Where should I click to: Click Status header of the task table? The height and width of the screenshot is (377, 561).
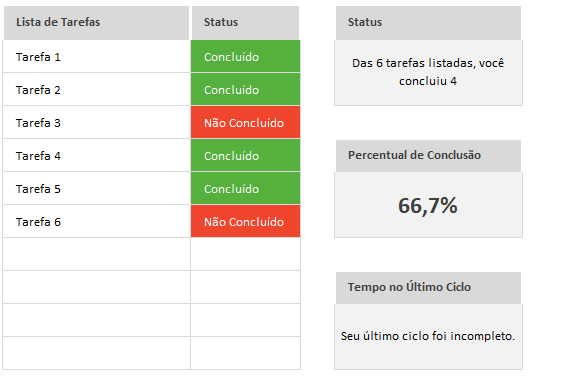pyautogui.click(x=245, y=23)
